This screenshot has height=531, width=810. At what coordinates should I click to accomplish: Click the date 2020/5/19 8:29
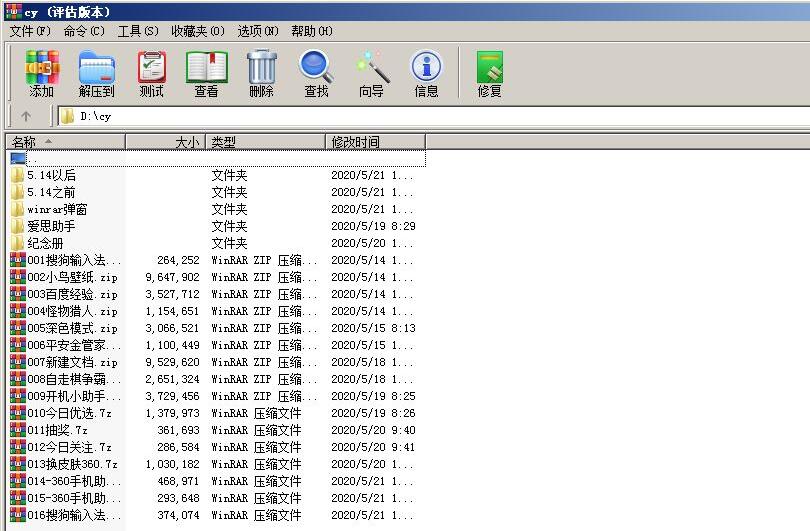(x=373, y=226)
